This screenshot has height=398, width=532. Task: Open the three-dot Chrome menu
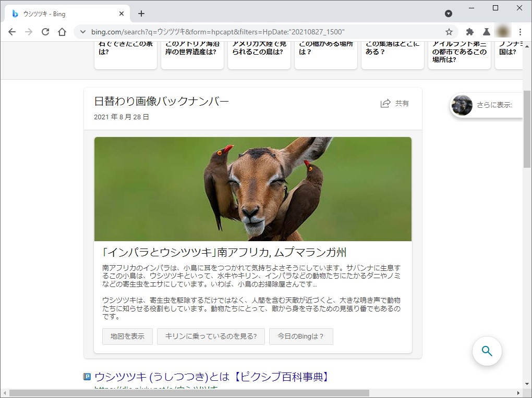[x=520, y=32]
